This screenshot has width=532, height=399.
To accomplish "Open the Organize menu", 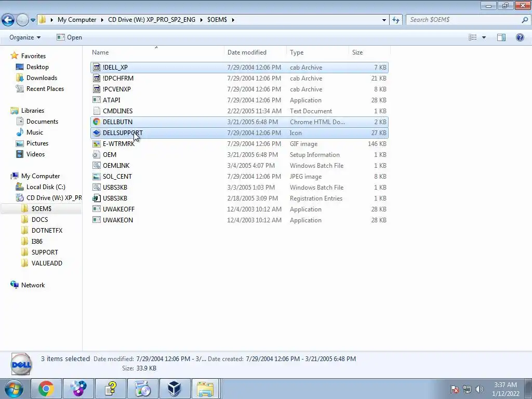I will coord(25,37).
